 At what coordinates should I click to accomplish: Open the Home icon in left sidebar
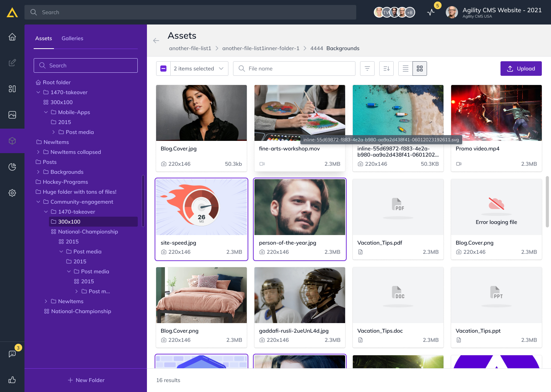pyautogui.click(x=12, y=37)
